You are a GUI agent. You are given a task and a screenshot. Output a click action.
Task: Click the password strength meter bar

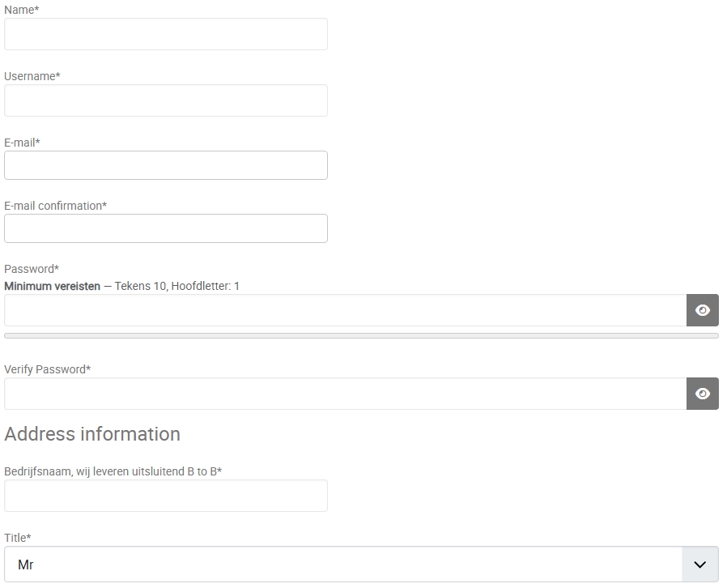tap(361, 335)
